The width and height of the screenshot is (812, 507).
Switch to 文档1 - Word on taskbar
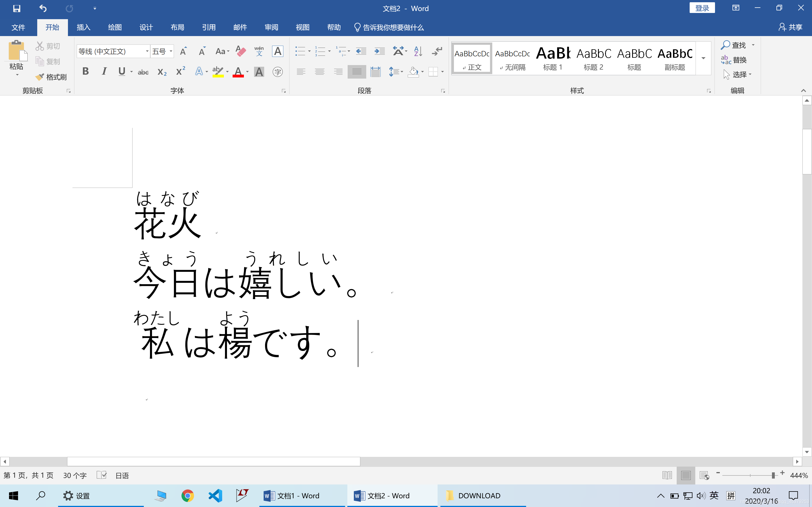[292, 496]
